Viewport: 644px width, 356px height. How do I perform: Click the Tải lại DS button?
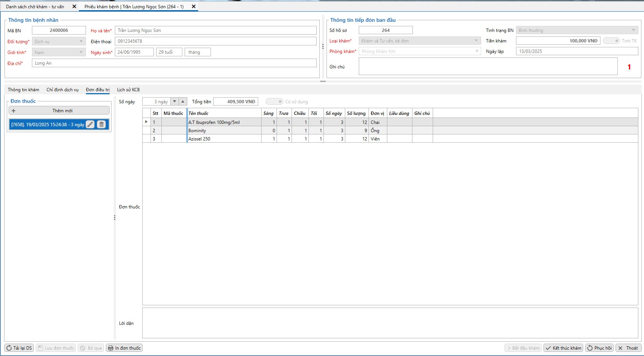click(x=19, y=348)
